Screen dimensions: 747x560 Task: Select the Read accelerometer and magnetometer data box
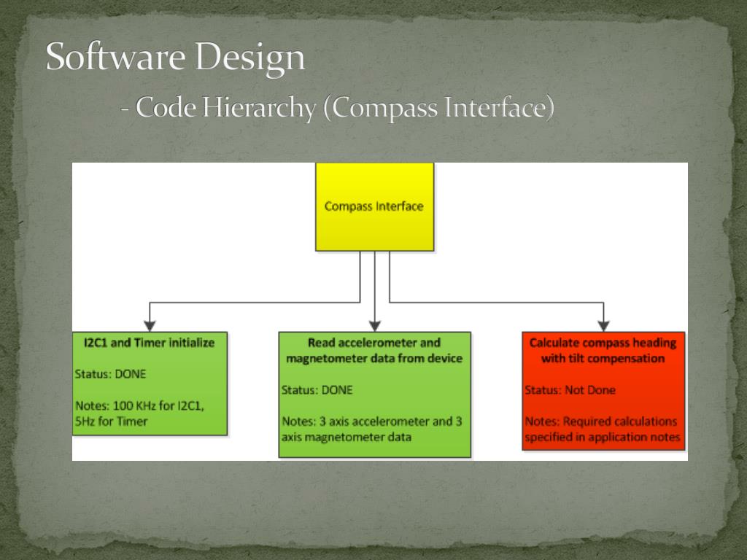point(374,394)
